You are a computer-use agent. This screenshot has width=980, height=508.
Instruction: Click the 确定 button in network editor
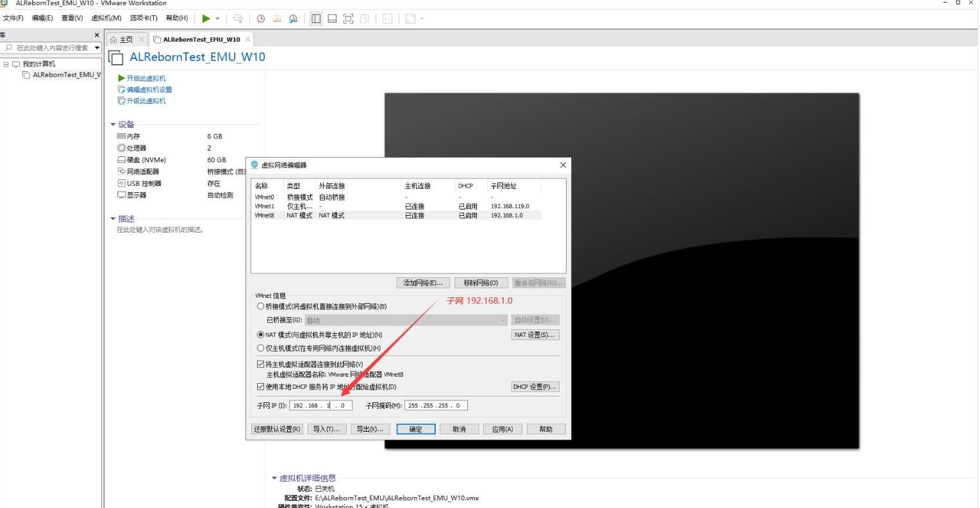point(416,429)
